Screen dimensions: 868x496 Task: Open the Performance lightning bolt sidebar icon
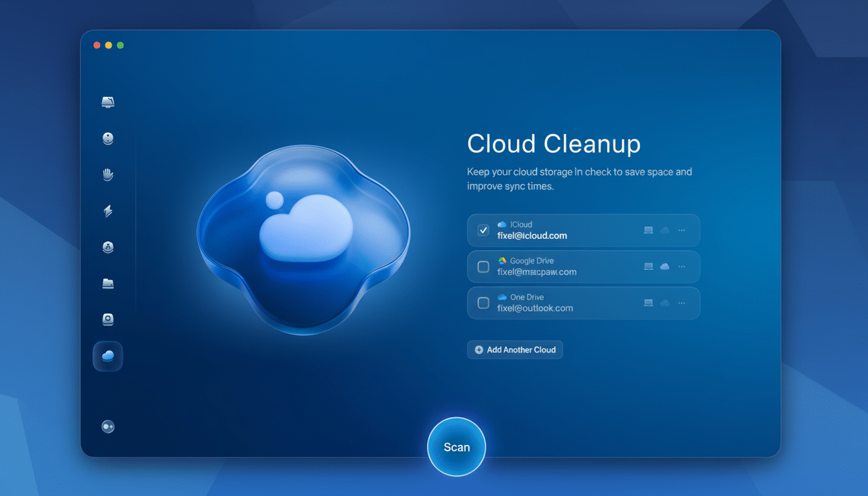(x=108, y=211)
